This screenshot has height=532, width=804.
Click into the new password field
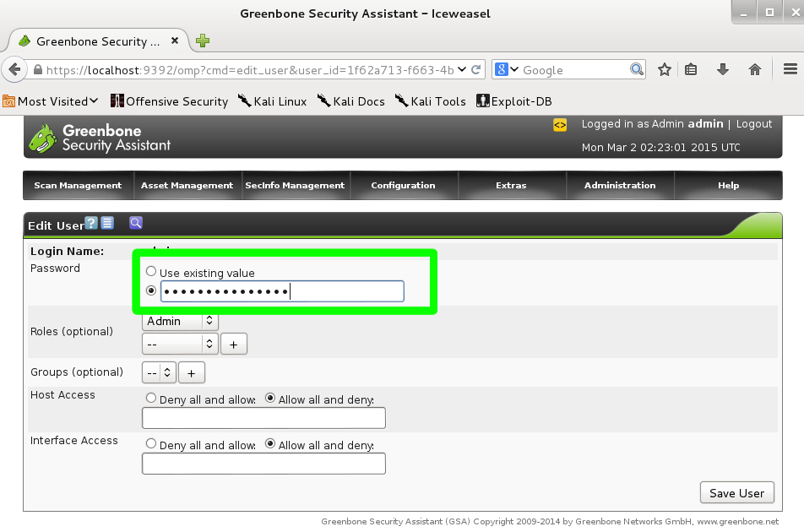282,291
